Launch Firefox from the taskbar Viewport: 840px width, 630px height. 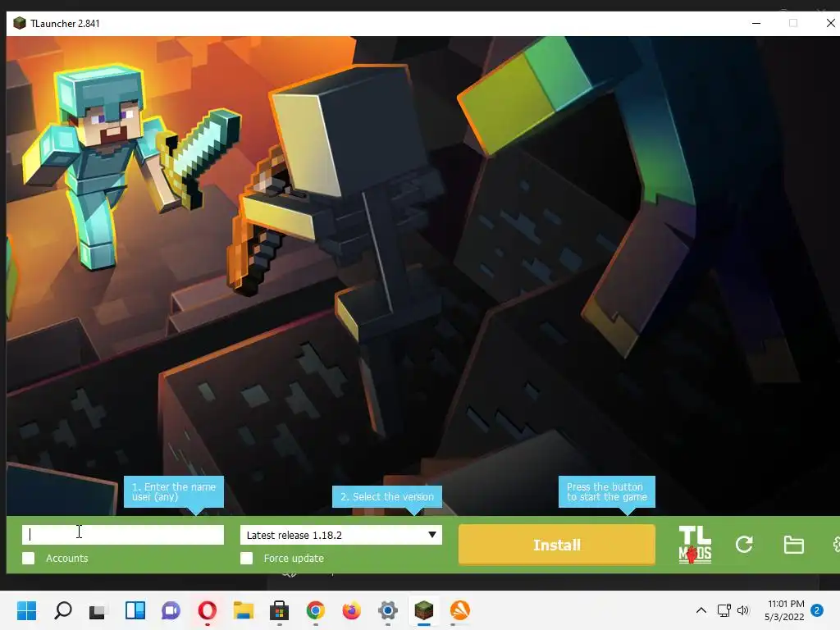(351, 610)
